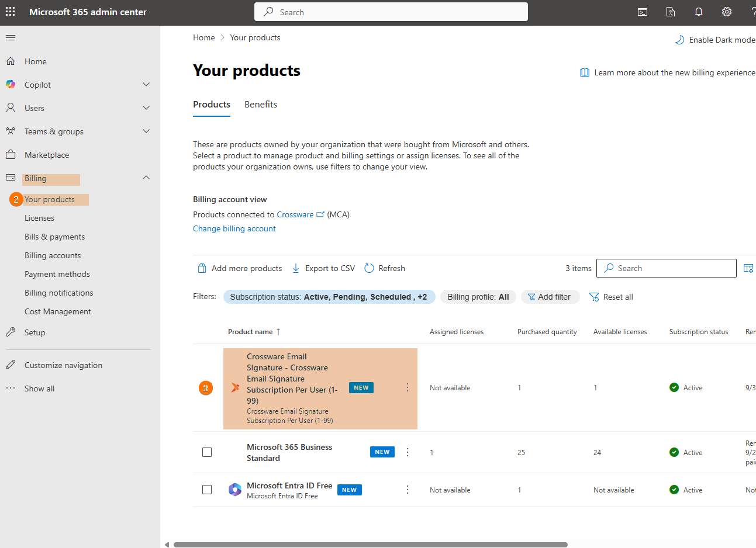
Task: Expand the Copilot navigation section
Action: (146, 85)
